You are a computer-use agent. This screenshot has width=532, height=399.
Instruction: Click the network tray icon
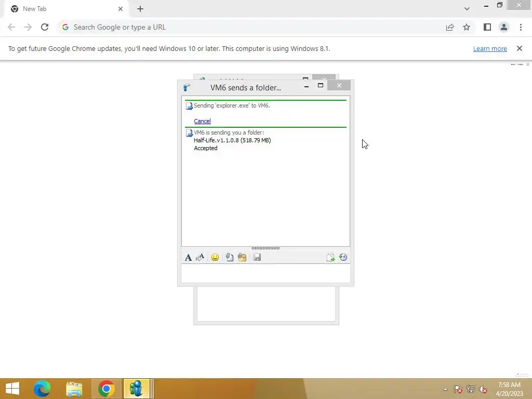[471, 389]
